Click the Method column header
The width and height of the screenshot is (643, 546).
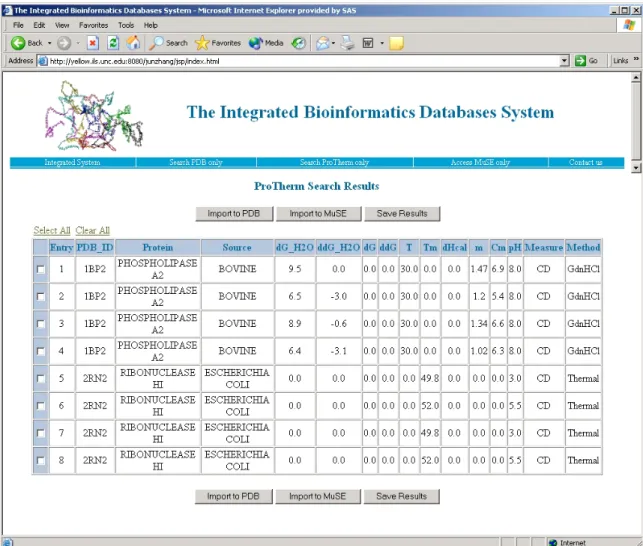[584, 247]
